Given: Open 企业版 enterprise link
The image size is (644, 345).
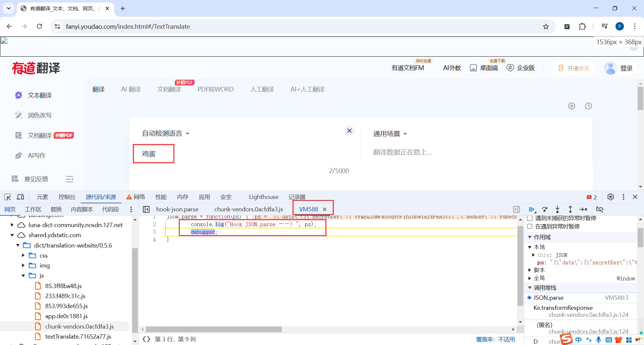Looking at the screenshot, I should 521,68.
